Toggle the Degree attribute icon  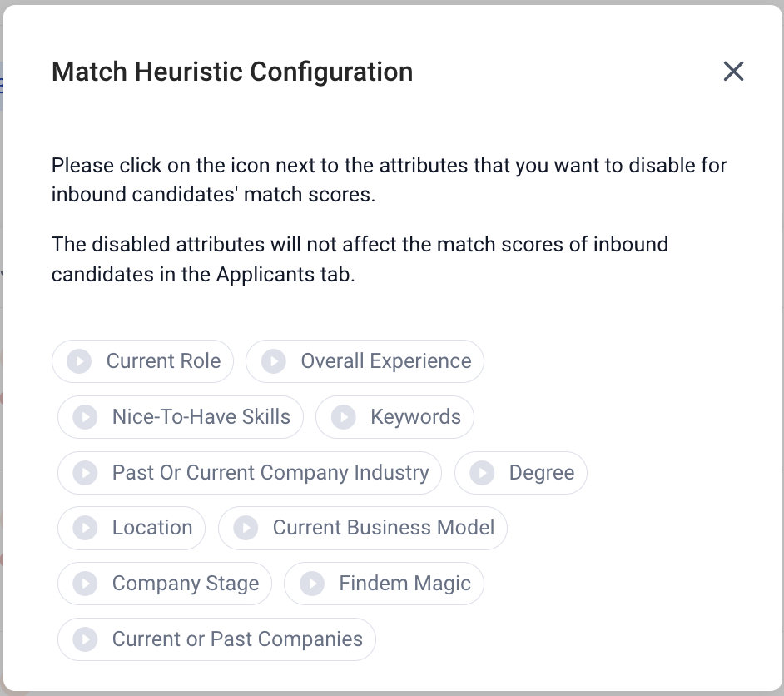click(x=482, y=473)
